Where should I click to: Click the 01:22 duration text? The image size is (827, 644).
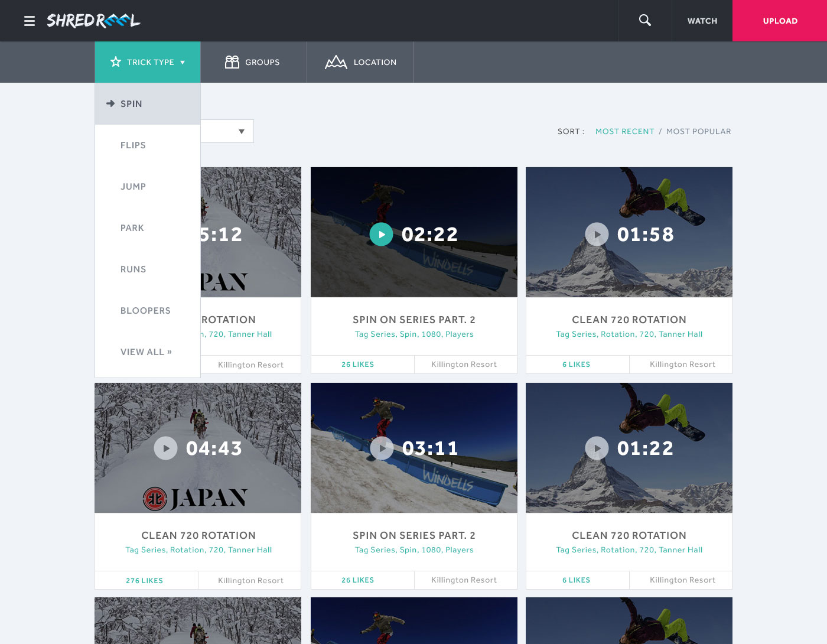click(x=645, y=448)
